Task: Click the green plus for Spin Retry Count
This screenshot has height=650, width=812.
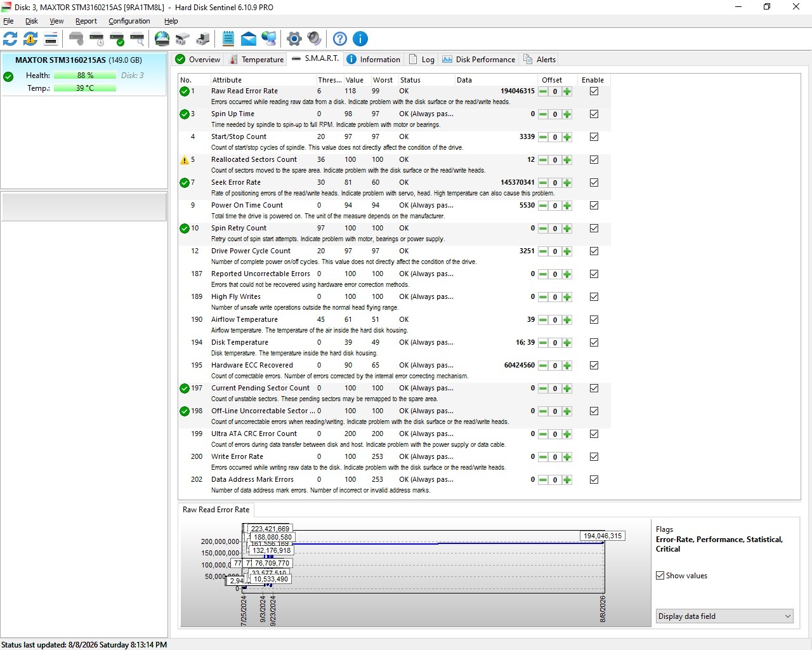Action: click(567, 229)
